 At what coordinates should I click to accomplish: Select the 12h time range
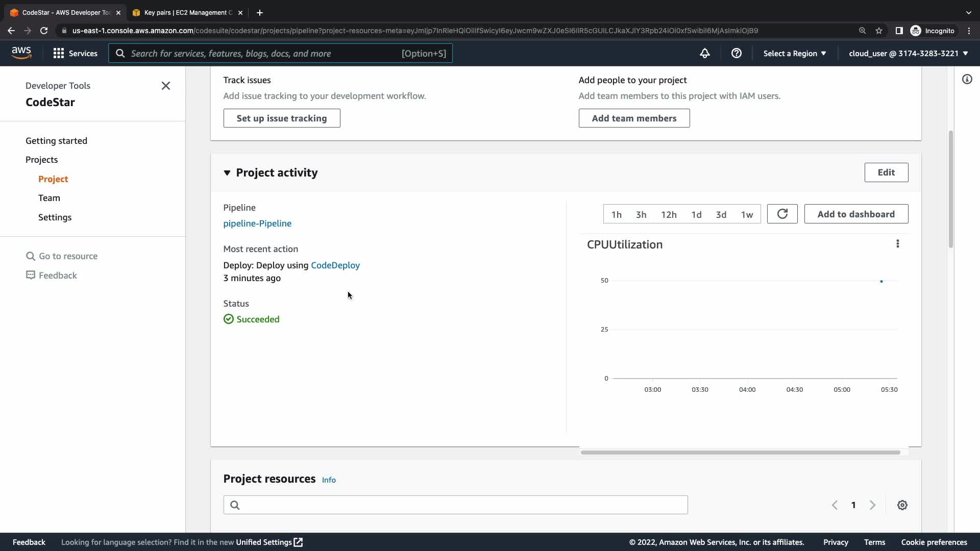668,214
